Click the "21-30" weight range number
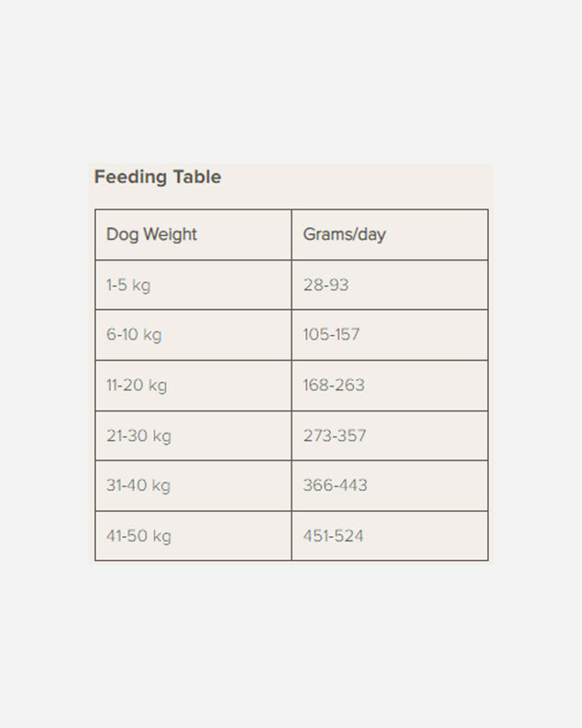582x728 pixels. 127,436
